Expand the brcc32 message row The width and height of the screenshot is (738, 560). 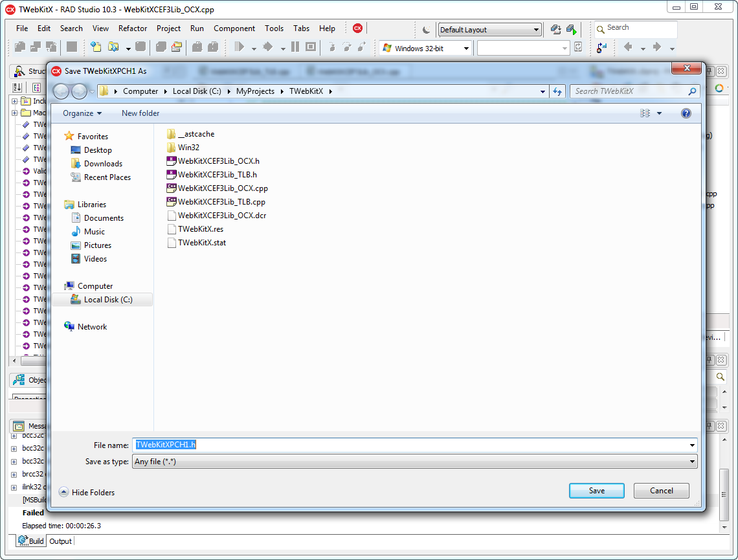14,475
